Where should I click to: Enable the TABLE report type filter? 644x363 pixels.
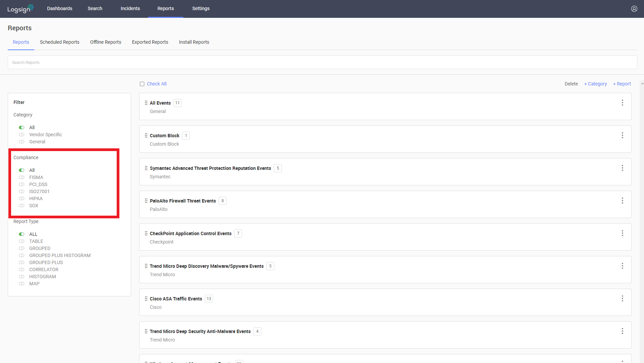pos(22,241)
